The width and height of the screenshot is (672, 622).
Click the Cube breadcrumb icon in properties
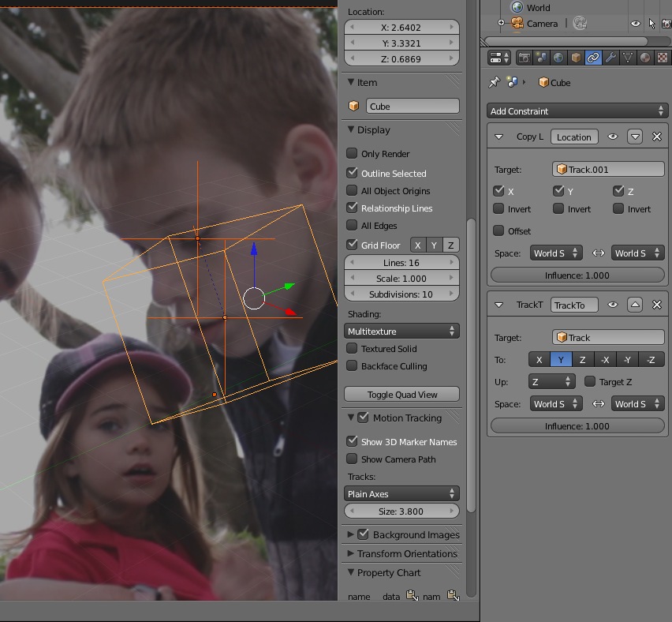pos(543,82)
